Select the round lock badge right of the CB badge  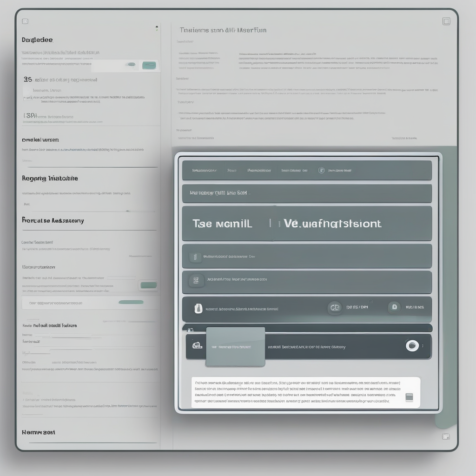pos(394,308)
